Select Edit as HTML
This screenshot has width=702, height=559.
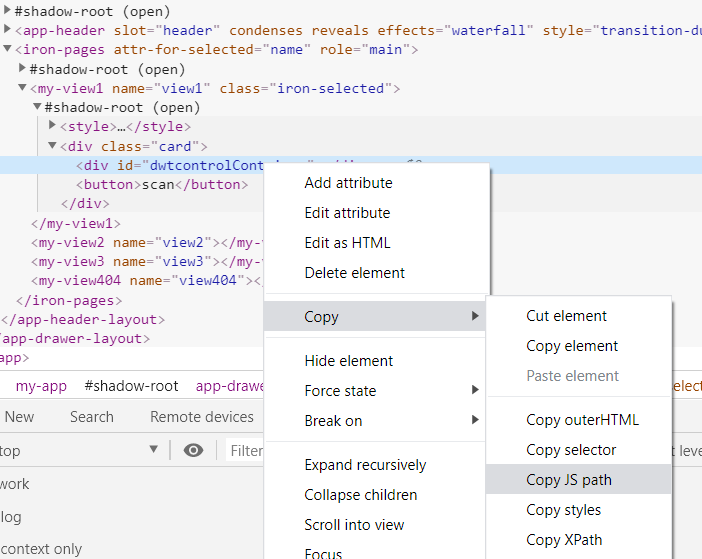[347, 243]
